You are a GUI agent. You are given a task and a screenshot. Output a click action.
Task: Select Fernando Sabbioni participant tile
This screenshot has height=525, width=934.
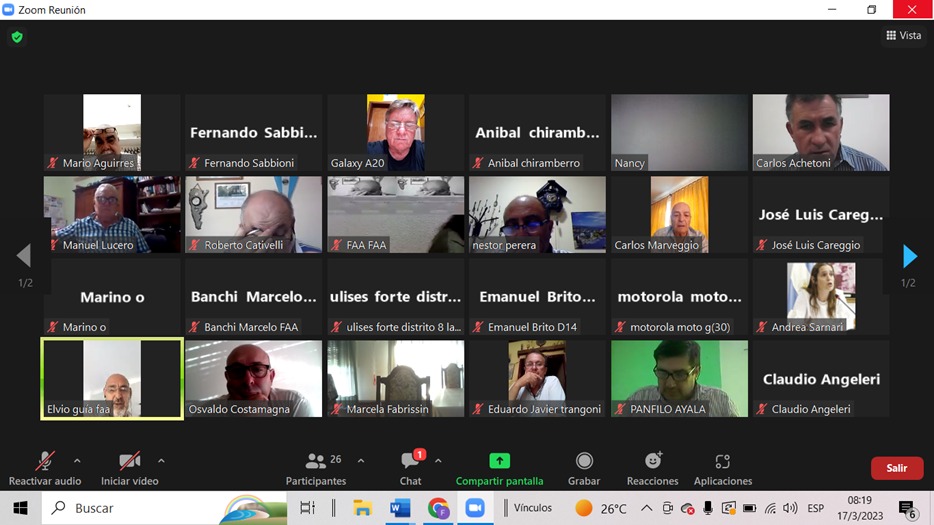coord(254,132)
